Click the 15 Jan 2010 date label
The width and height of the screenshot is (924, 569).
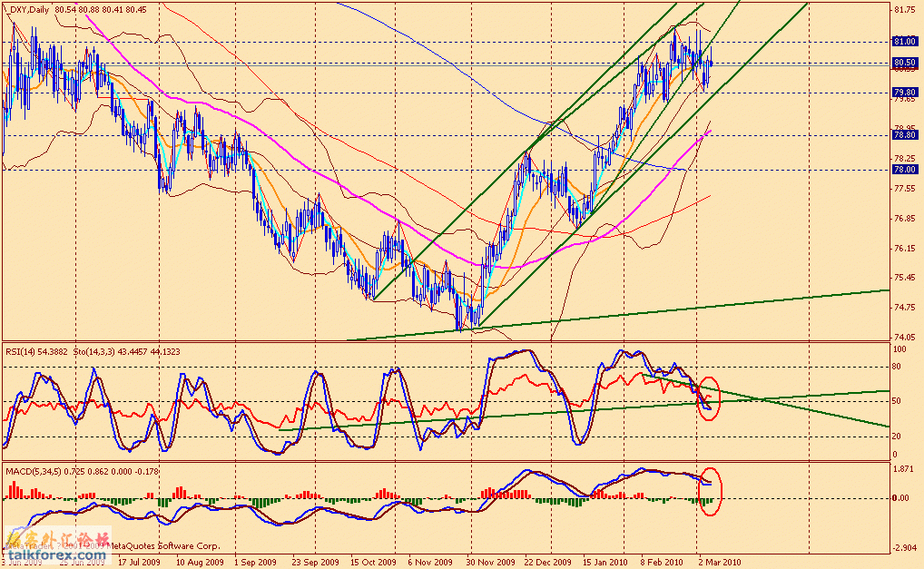[604, 563]
